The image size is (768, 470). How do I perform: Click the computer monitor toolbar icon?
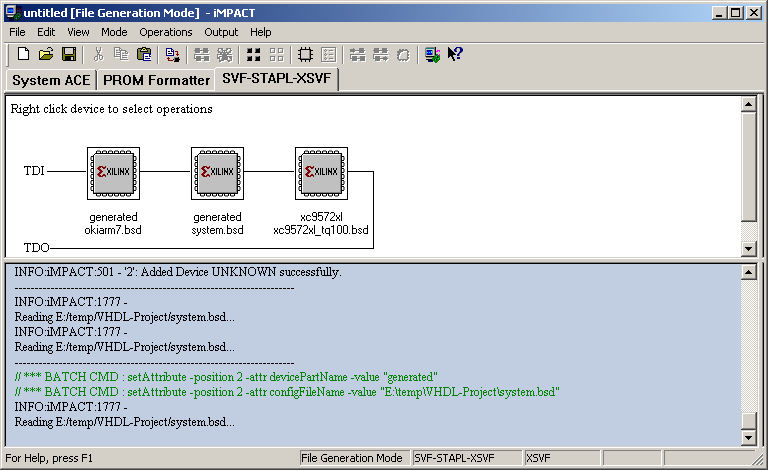click(x=432, y=54)
